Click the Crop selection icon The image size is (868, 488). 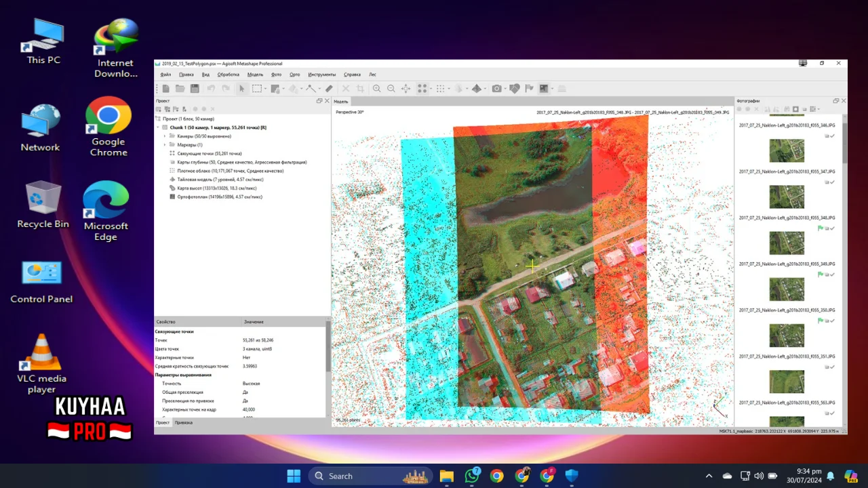[360, 88]
